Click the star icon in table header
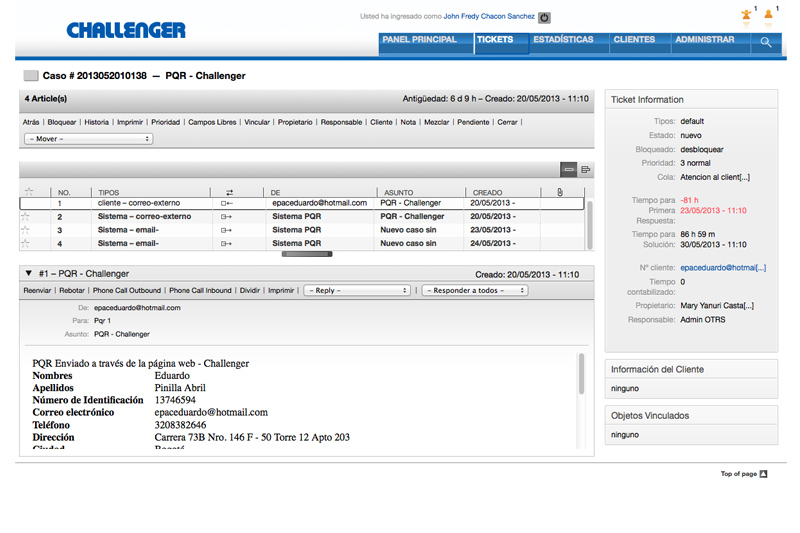The height and width of the screenshot is (533, 800). click(29, 192)
